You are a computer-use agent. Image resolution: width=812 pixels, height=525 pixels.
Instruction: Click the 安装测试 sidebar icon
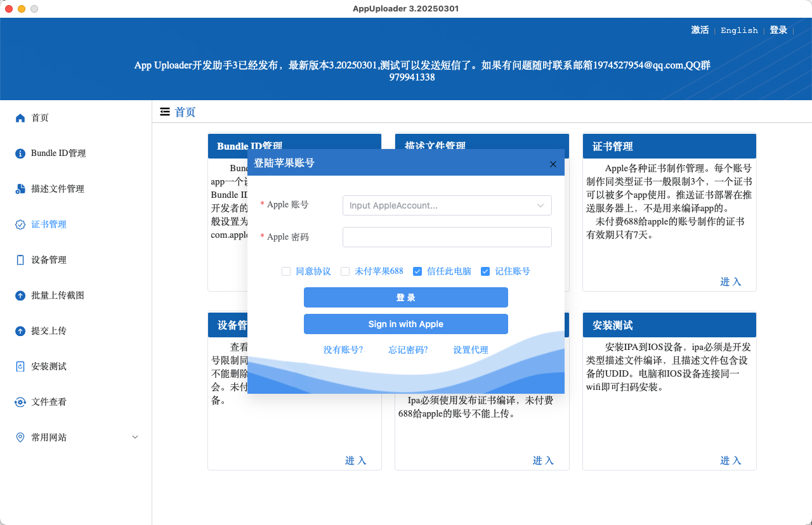[x=20, y=366]
